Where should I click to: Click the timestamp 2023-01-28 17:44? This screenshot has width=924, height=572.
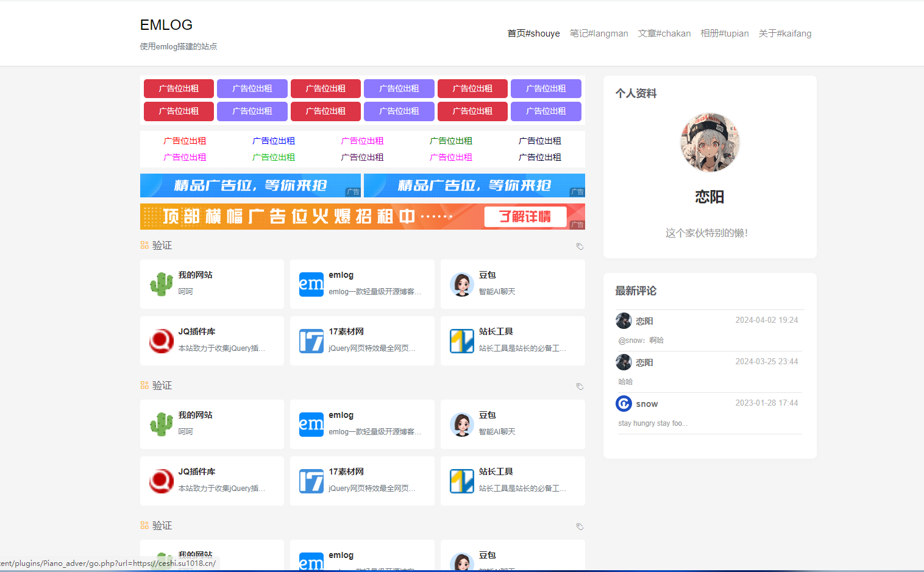[x=766, y=403]
